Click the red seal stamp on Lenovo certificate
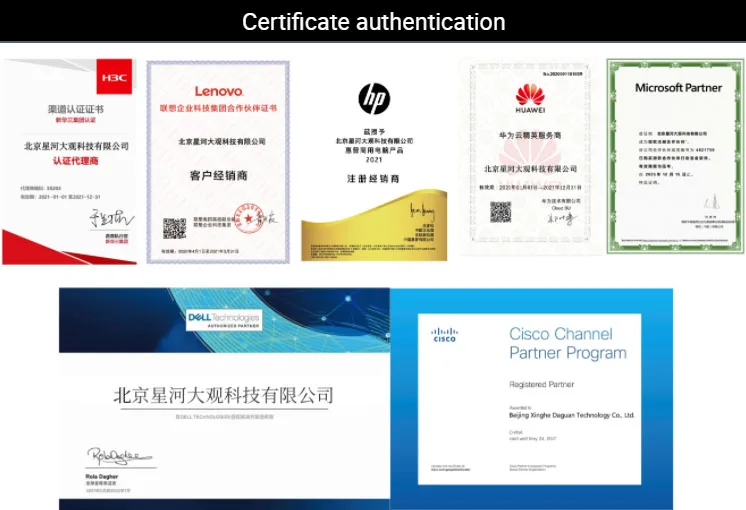Viewport: 746px width, 510px height. tap(248, 218)
